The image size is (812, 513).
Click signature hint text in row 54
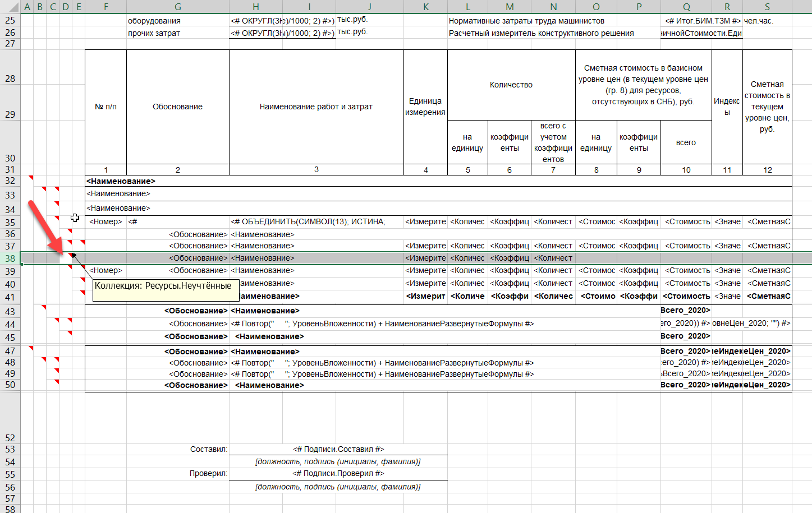point(338,461)
